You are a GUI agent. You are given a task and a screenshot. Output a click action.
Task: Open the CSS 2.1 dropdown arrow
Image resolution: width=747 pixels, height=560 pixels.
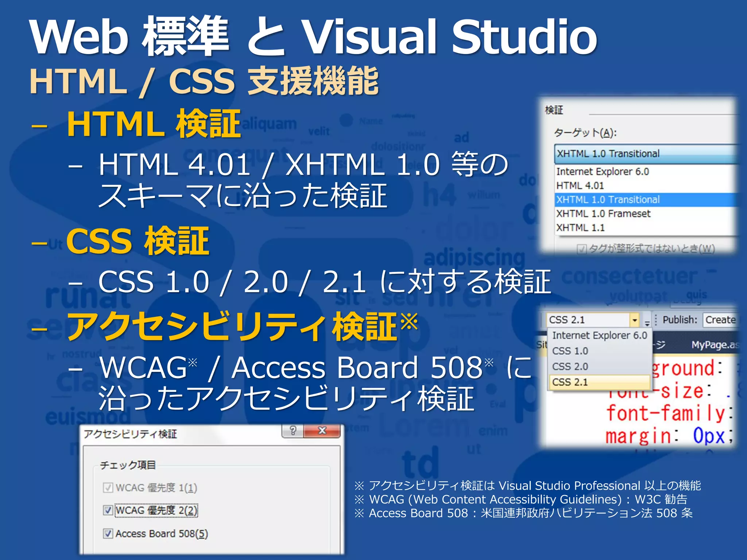coord(635,320)
